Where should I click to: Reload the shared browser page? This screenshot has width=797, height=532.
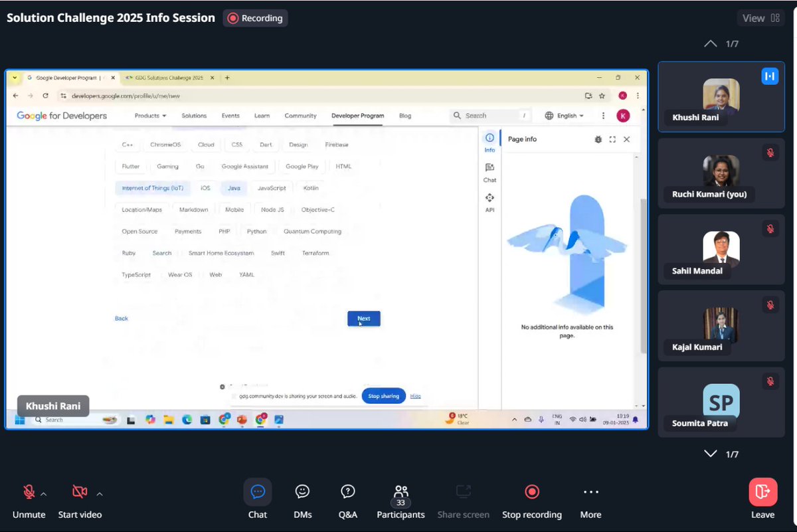(x=45, y=96)
